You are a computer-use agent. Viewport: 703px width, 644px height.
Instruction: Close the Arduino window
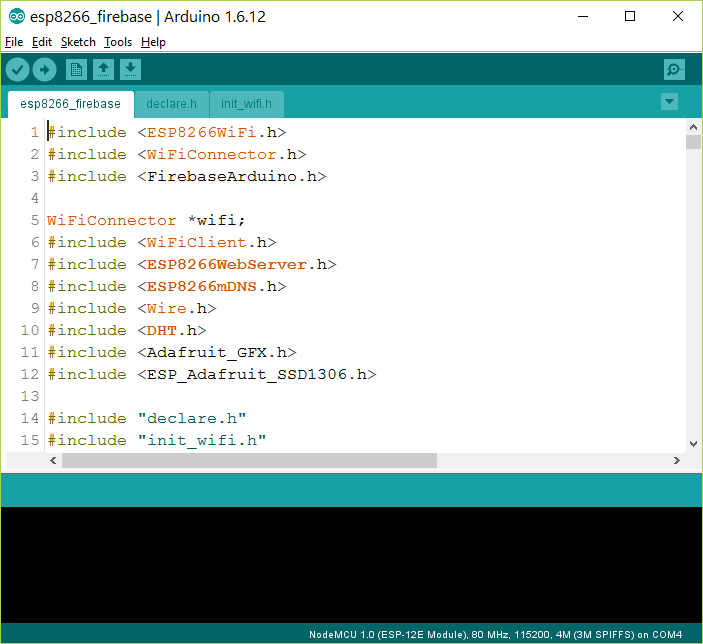pos(678,17)
